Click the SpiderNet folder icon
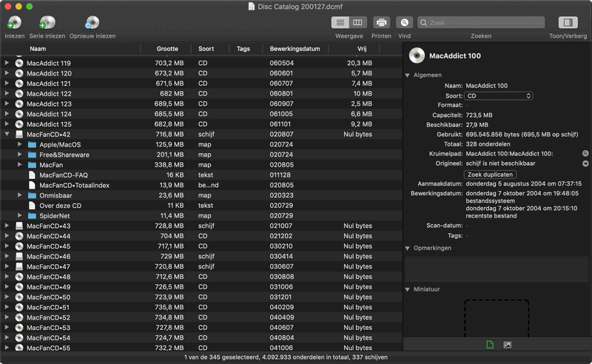592x364 pixels. tap(32, 216)
